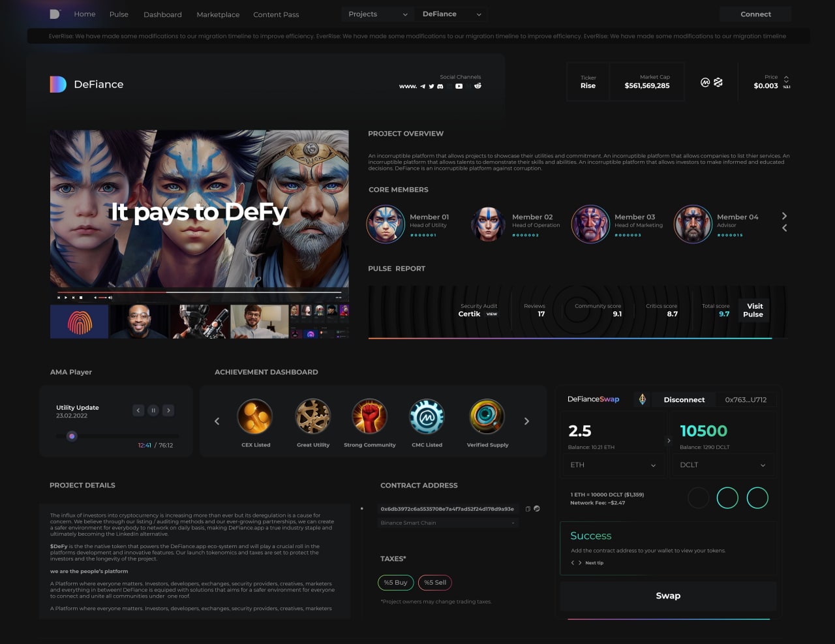Screen dimensions: 835x644
Task: Select the CMC Listed achievement badge
Action: (427, 416)
